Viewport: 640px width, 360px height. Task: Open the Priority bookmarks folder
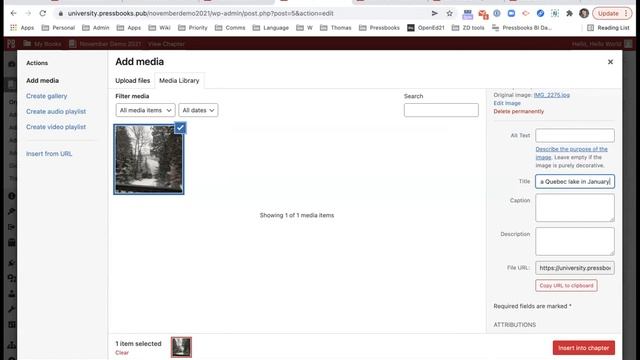(x=193, y=28)
